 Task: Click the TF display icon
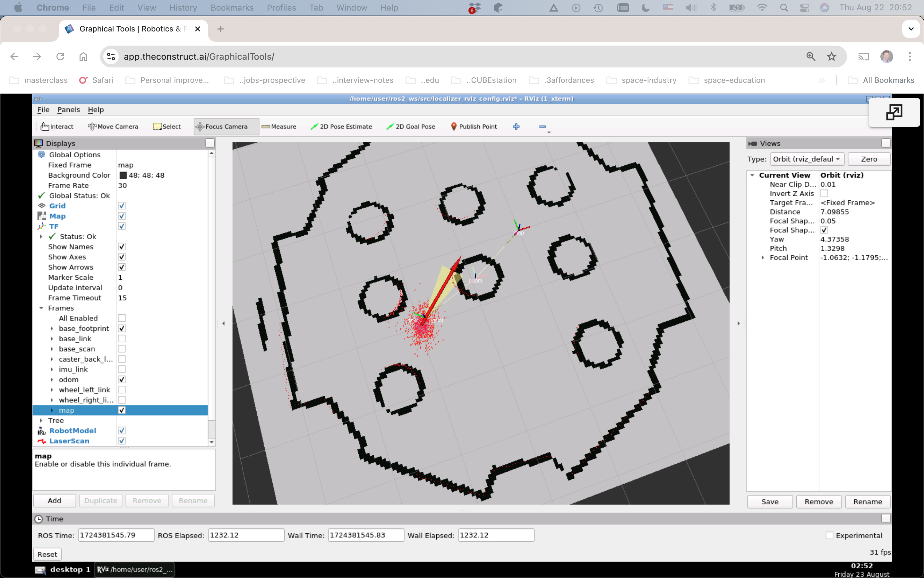[41, 226]
